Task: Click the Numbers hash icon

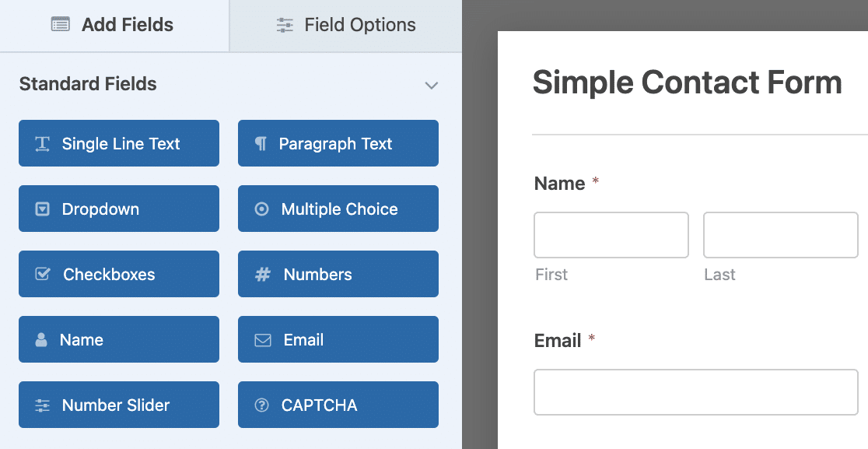Action: point(263,275)
